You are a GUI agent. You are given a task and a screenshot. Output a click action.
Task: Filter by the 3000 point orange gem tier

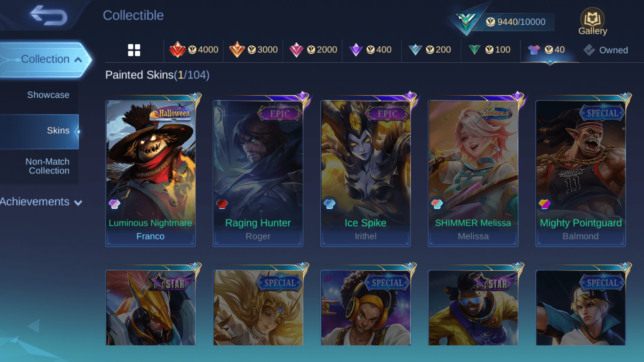253,50
